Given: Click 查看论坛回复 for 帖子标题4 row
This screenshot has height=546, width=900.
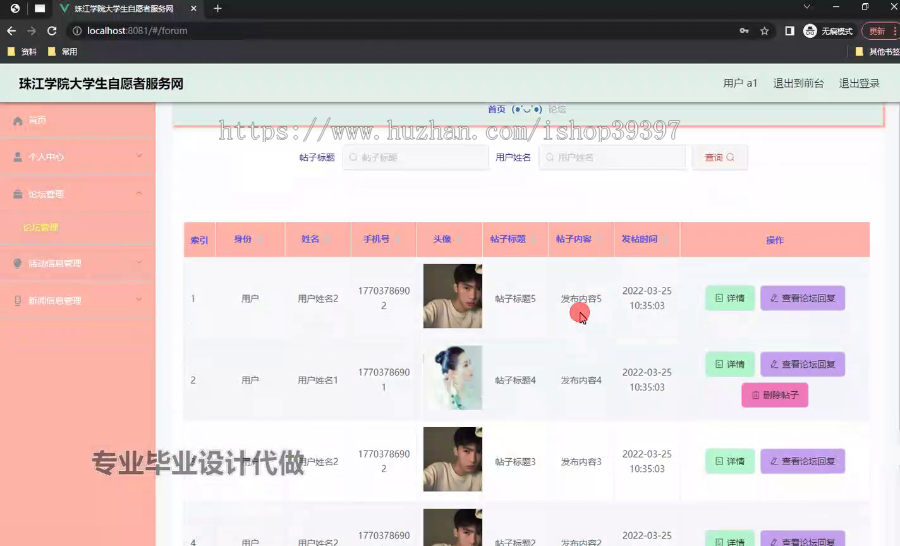Looking at the screenshot, I should point(802,365).
